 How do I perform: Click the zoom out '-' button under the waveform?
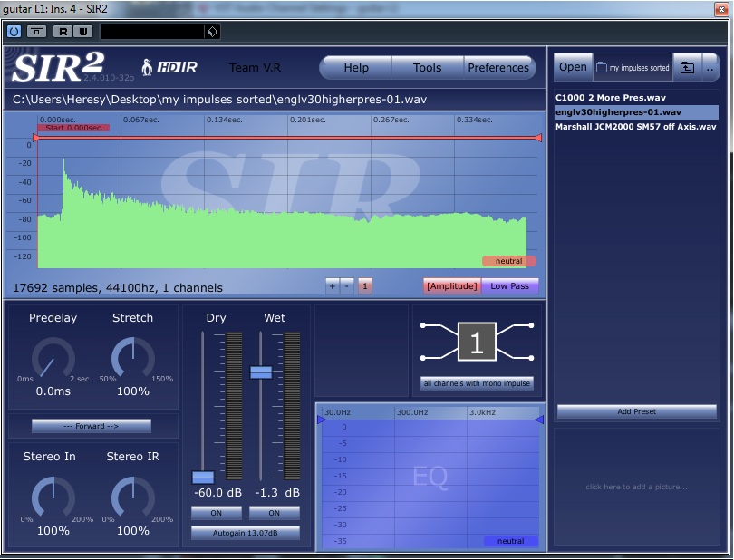pyautogui.click(x=347, y=286)
